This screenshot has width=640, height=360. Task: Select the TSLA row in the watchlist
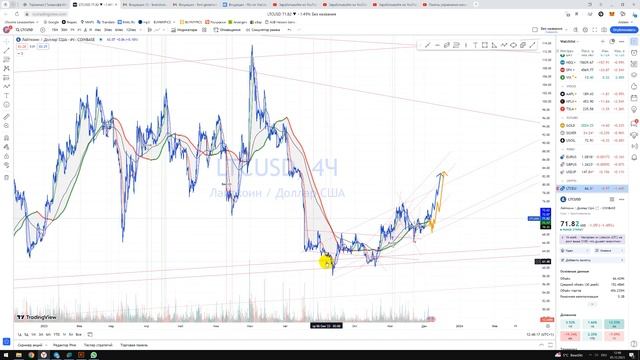[x=592, y=109]
